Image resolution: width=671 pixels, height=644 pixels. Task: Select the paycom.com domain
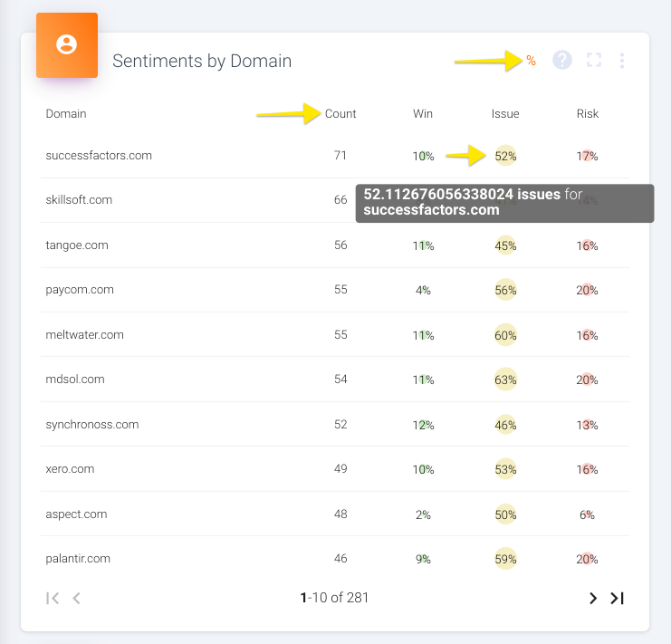(80, 290)
